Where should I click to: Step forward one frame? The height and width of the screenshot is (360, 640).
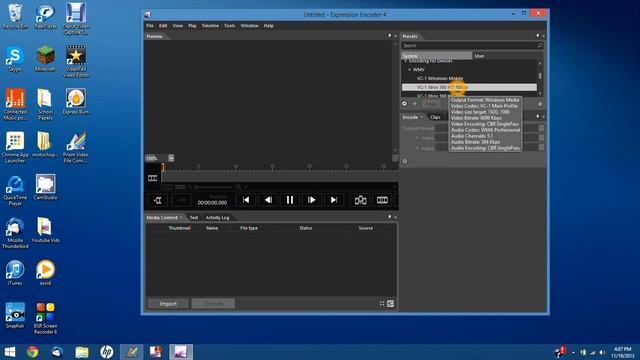coord(312,200)
